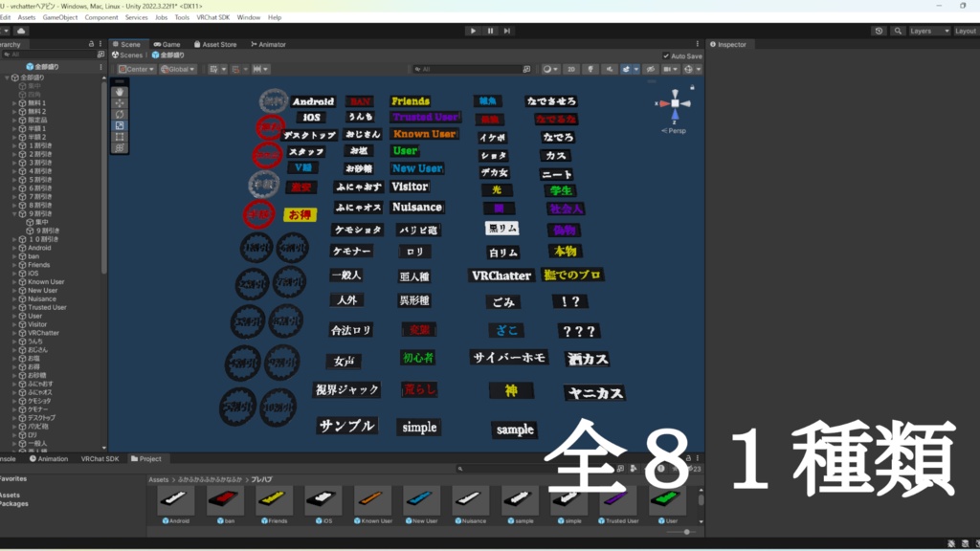
Task: Click the Play button
Action: pyautogui.click(x=473, y=31)
